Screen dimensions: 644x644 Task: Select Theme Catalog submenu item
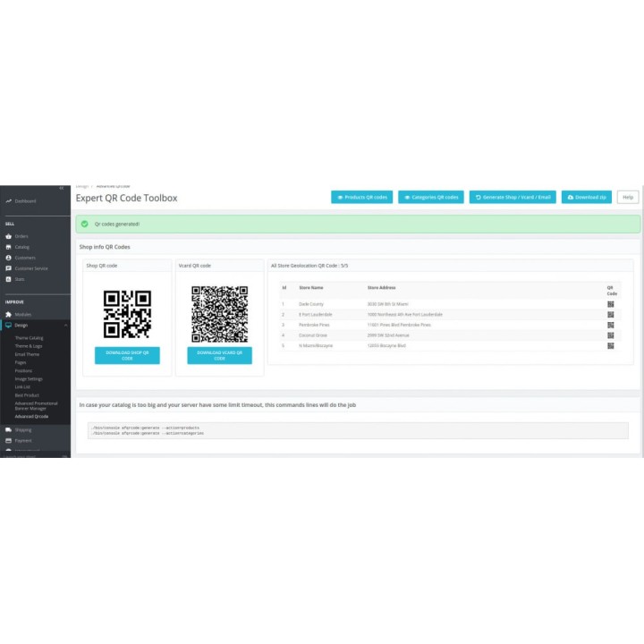point(29,338)
